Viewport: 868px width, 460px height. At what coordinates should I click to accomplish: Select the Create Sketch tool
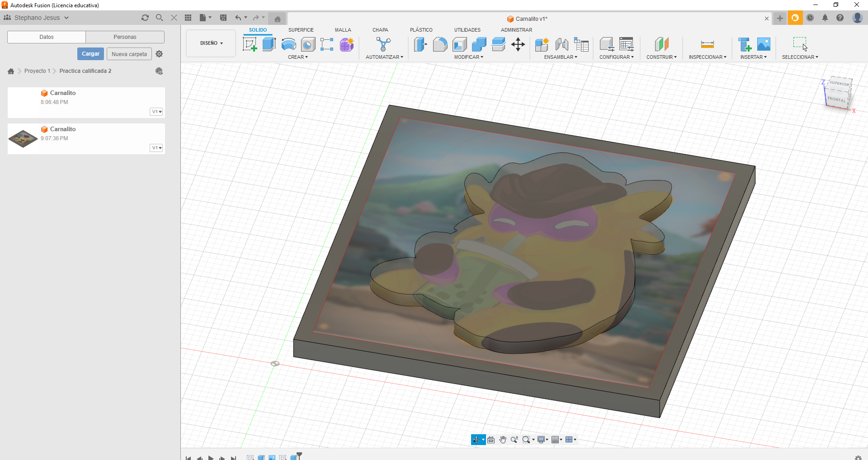click(250, 44)
